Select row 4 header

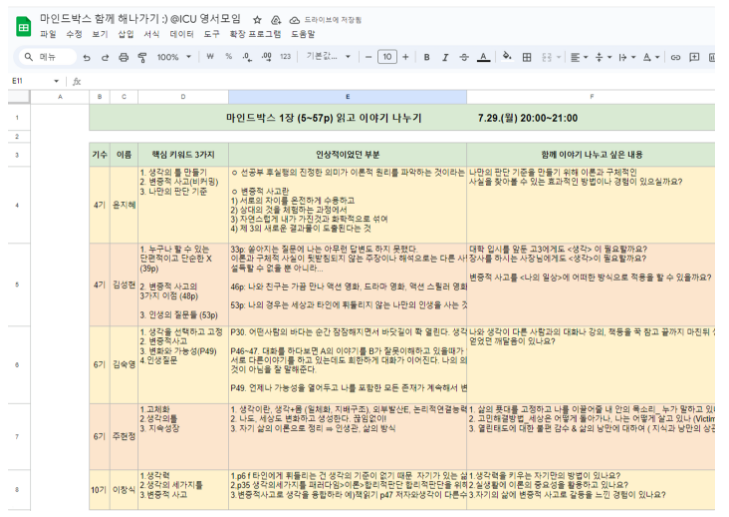(x=17, y=205)
